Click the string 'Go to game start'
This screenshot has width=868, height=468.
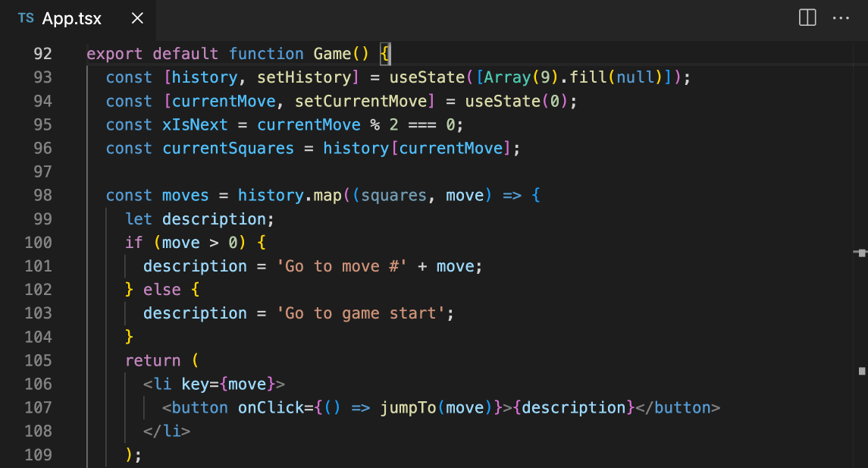pyautogui.click(x=361, y=313)
